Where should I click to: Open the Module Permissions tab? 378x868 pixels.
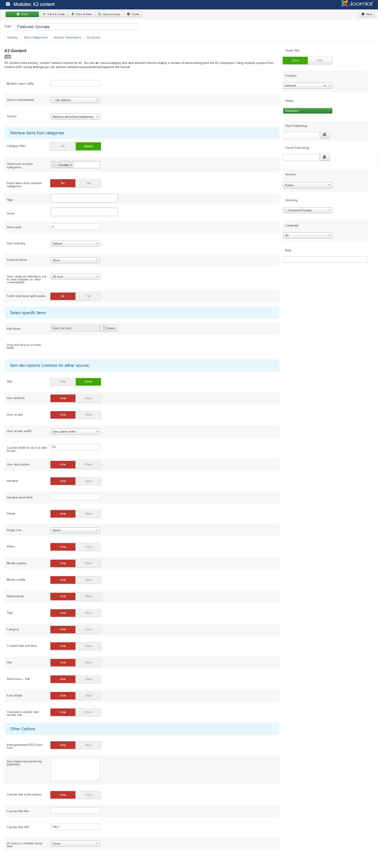click(x=67, y=37)
